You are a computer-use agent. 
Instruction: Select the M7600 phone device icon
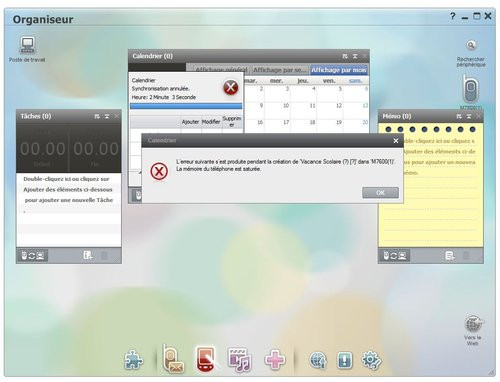470,89
